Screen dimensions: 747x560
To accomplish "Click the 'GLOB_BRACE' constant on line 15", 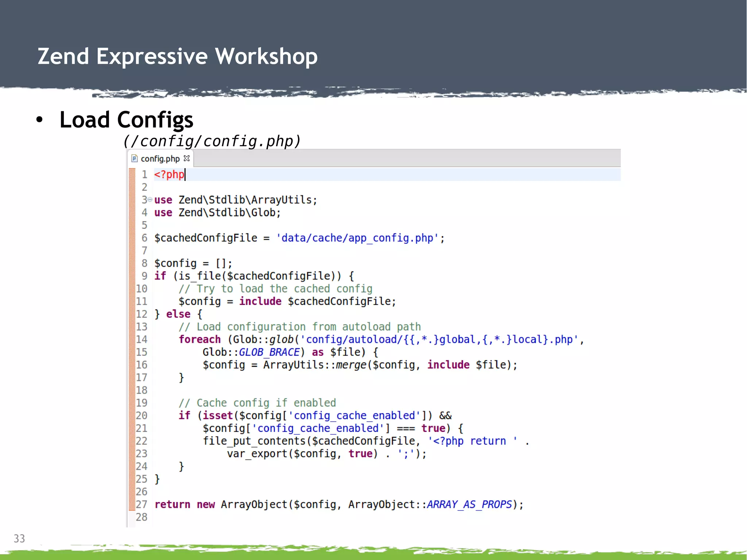I will [269, 352].
